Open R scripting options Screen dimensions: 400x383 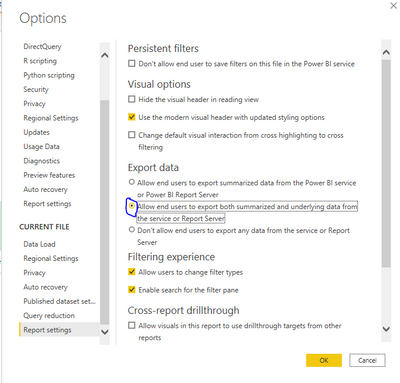40,61
